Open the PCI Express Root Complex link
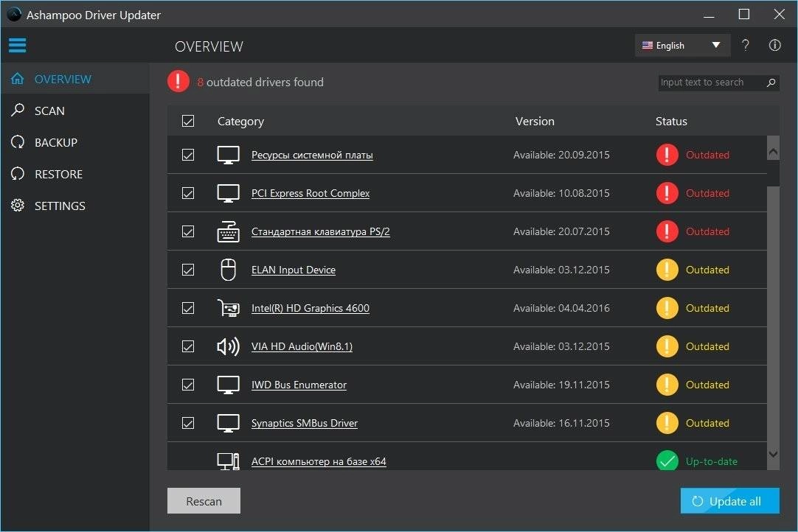The height and width of the screenshot is (532, 798). 310,193
